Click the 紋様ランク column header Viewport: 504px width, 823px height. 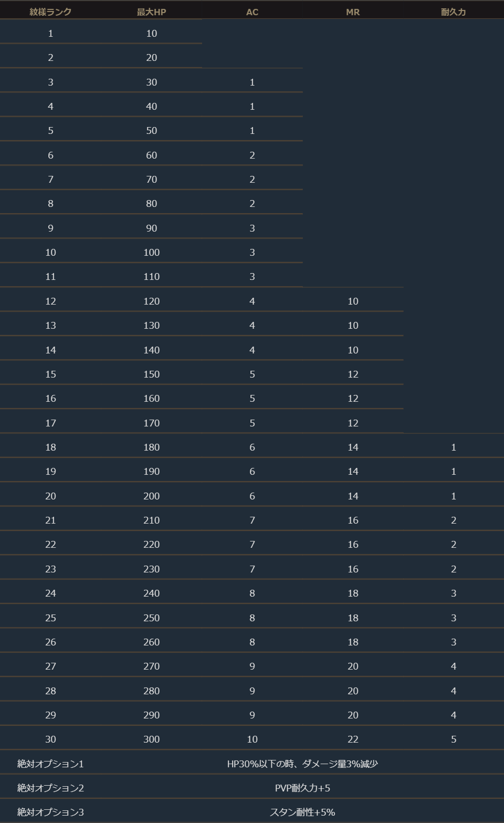tap(50, 12)
